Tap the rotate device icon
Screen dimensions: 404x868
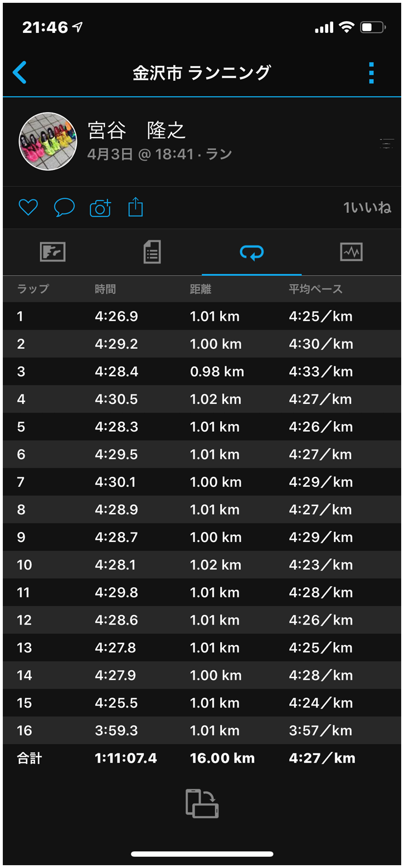click(202, 803)
